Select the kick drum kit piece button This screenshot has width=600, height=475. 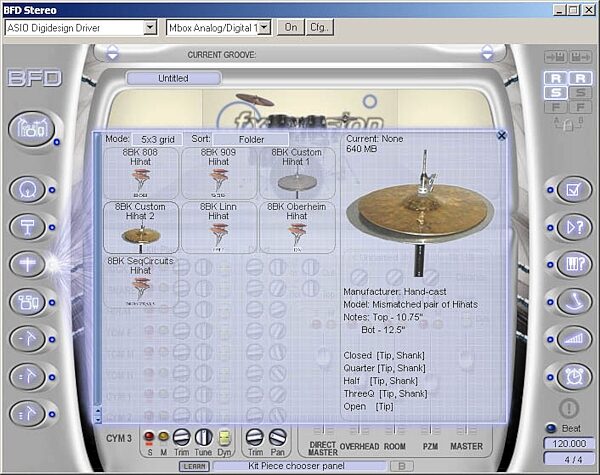click(28, 189)
